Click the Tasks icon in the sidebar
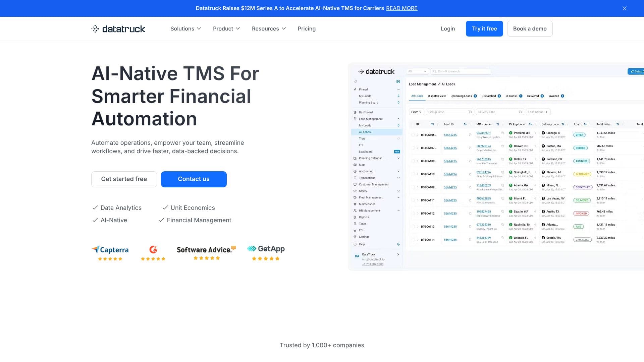 click(355, 224)
